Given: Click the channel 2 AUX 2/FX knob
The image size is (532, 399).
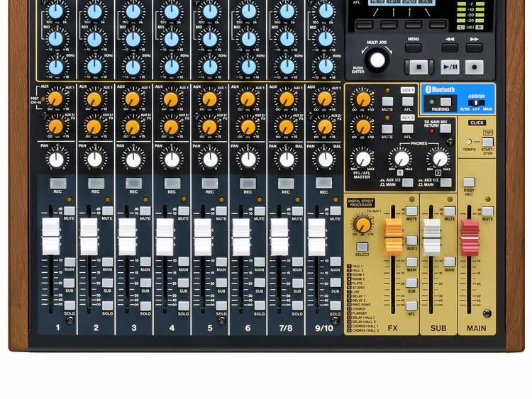Looking at the screenshot, I should (x=94, y=127).
